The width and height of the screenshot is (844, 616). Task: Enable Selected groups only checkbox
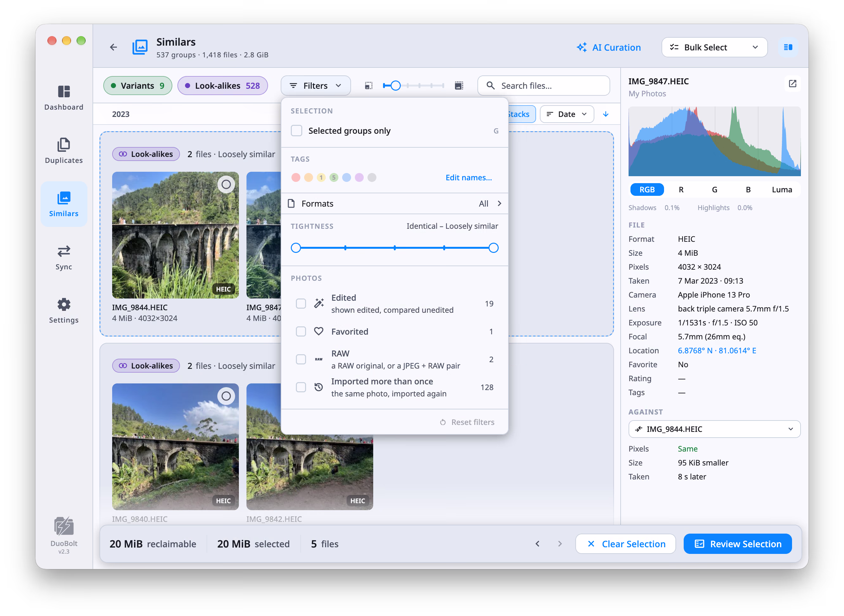[296, 131]
